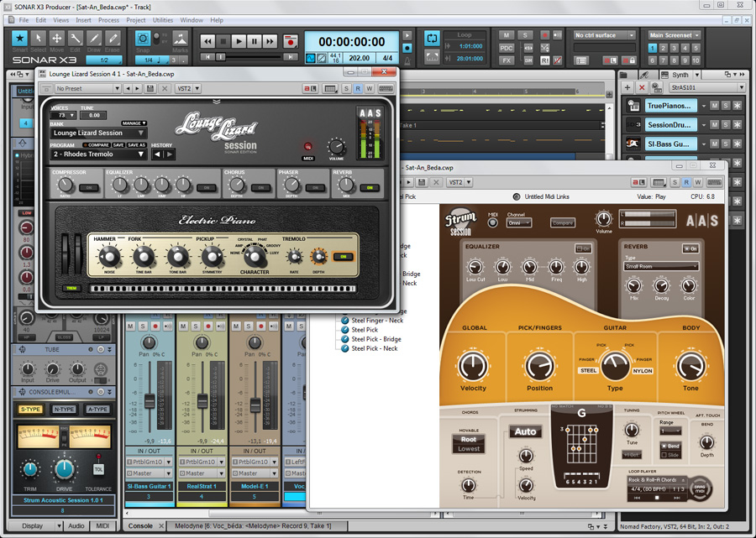Toggle the Loop on/off button
Image resolution: width=756 pixels, height=538 pixels.
[x=432, y=39]
